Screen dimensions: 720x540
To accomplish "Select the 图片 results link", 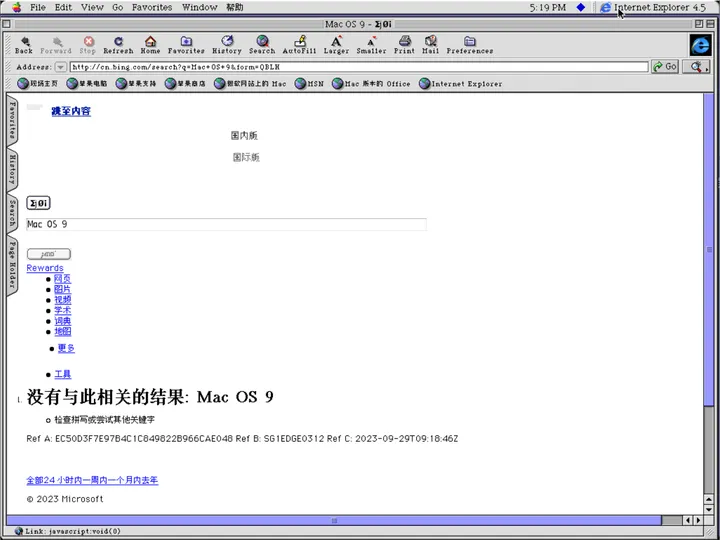I will point(62,289).
